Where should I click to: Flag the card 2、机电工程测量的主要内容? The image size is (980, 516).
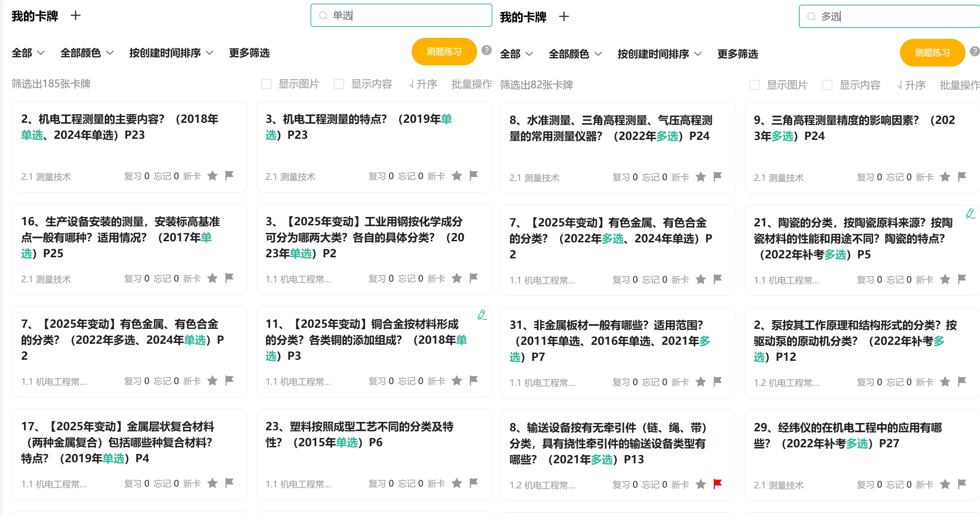click(x=229, y=175)
